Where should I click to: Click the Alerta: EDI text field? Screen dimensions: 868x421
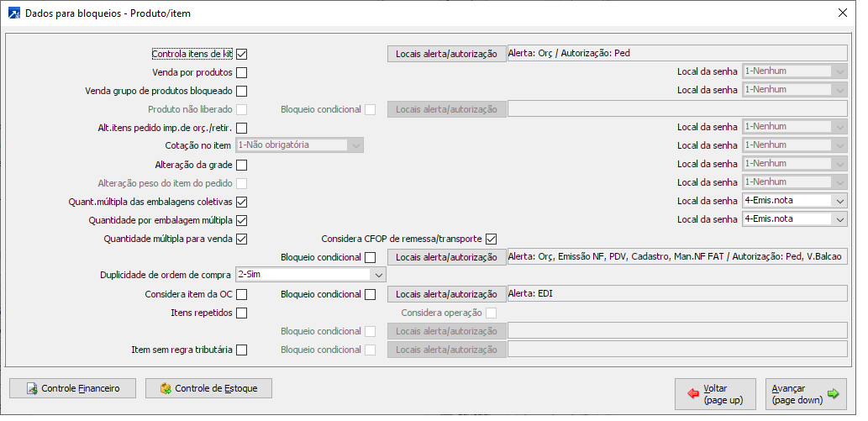[676, 293]
